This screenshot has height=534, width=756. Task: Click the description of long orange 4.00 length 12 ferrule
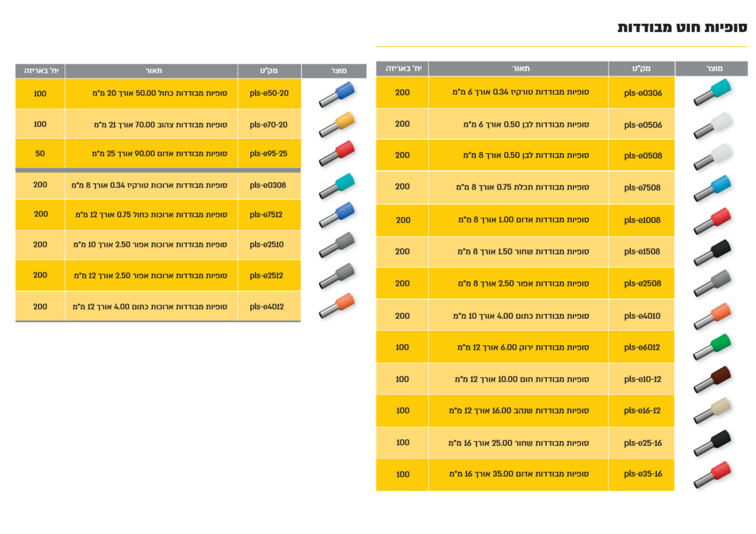tap(150, 307)
